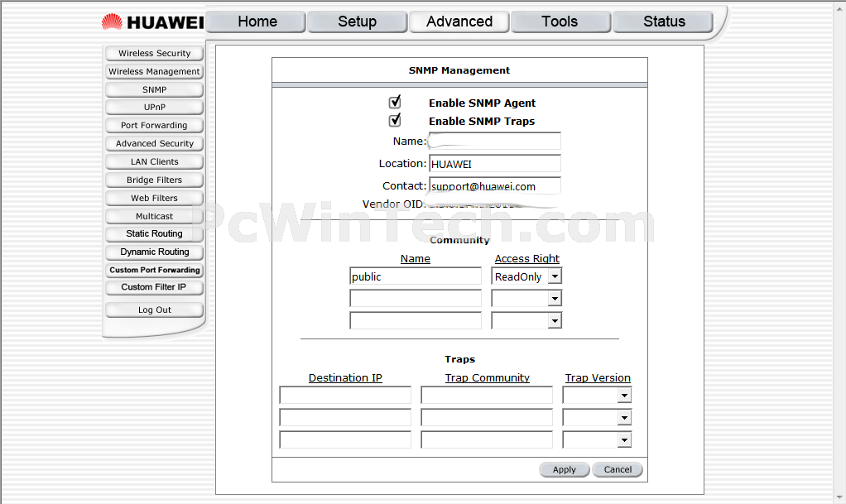Click the third Trap Community field

pos(487,439)
